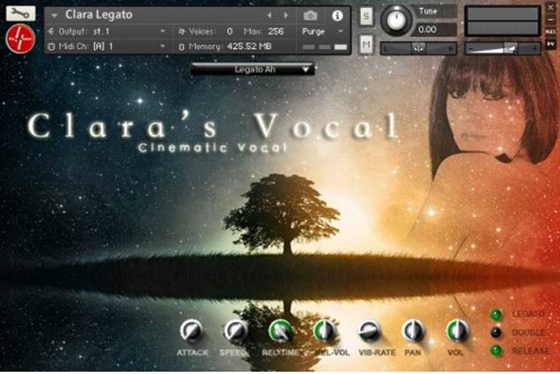Click the VIB-RATE knob
560x374 pixels.
click(369, 331)
